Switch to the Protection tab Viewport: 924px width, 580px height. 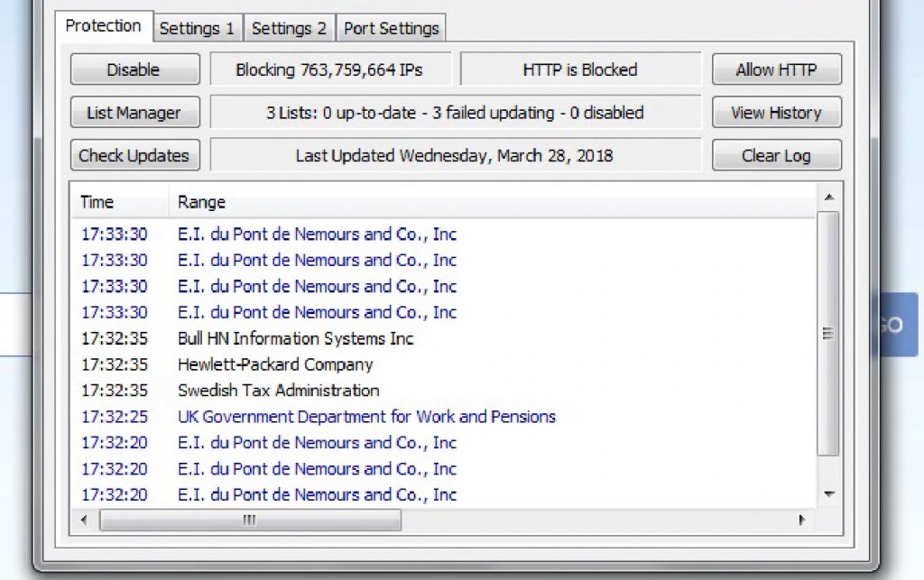coord(103,27)
